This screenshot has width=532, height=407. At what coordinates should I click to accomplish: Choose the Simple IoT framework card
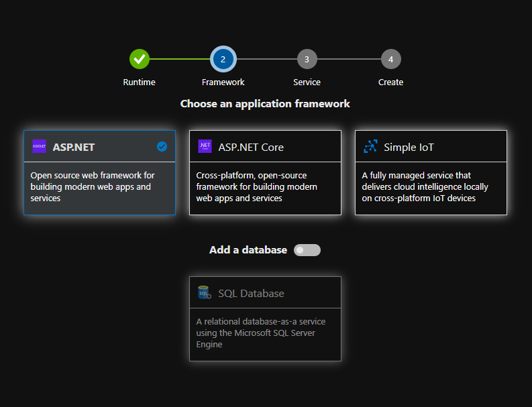pyautogui.click(x=431, y=172)
